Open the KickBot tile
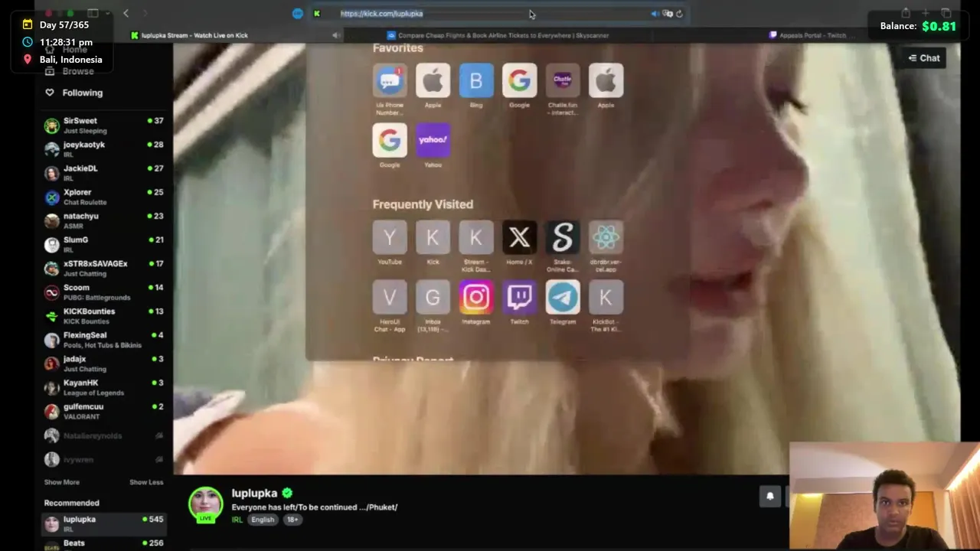This screenshot has width=980, height=551. 606,298
